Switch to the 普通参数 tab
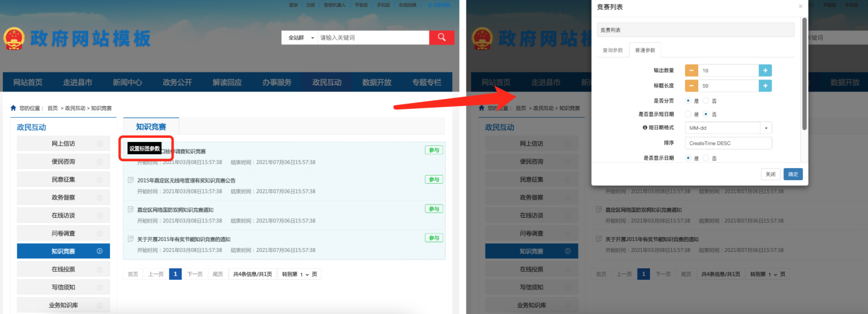The width and height of the screenshot is (868, 314). click(645, 50)
